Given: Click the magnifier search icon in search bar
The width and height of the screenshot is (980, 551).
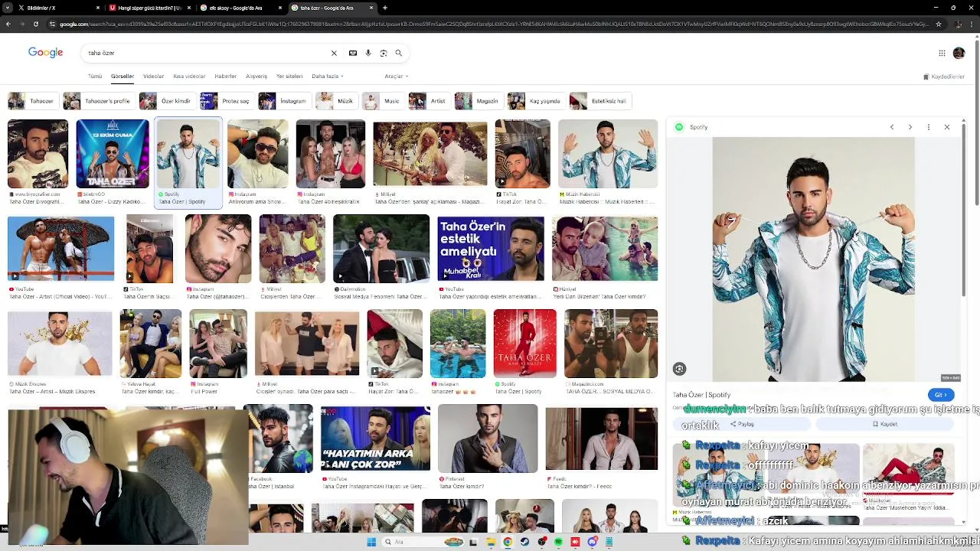Looking at the screenshot, I should click(x=398, y=53).
